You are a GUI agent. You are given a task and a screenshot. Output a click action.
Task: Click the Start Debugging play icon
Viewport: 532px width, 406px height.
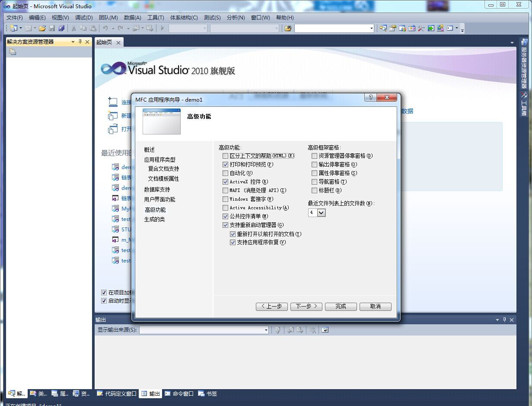162,28
